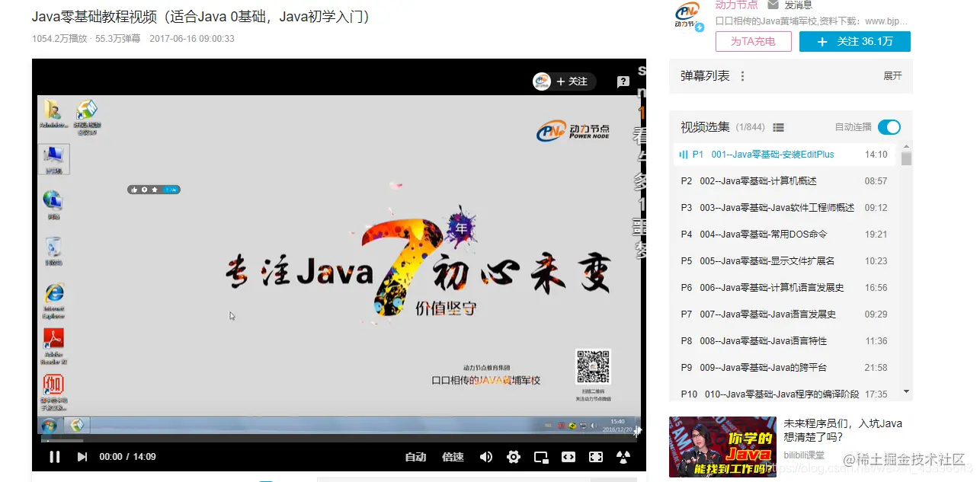Follow uploader with 关注 36.1万 button

point(854,41)
